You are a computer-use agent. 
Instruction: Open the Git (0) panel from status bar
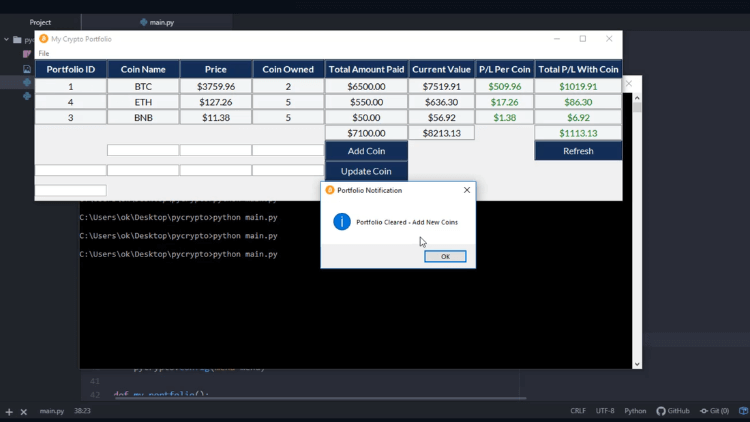point(715,411)
